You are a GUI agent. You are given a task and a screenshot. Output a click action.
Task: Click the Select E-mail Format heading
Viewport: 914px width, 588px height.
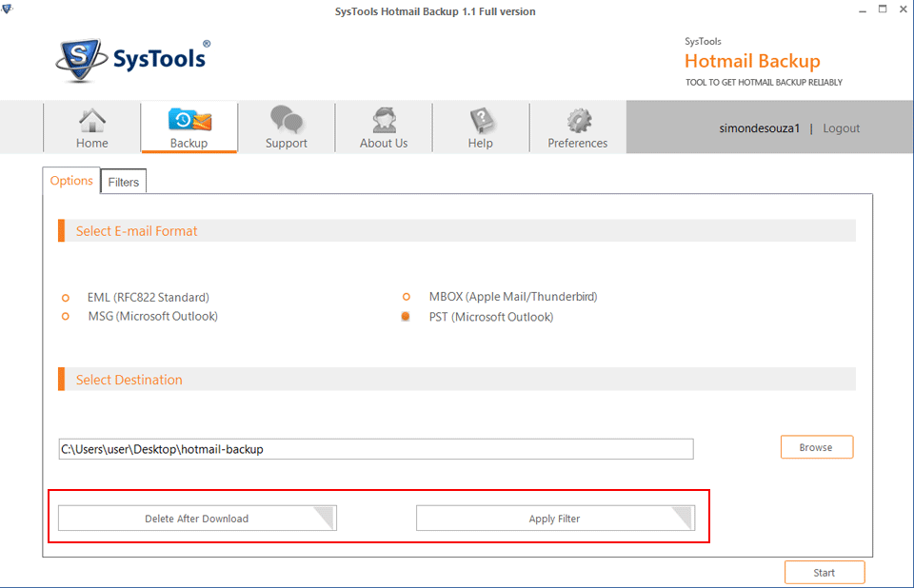coord(136,231)
